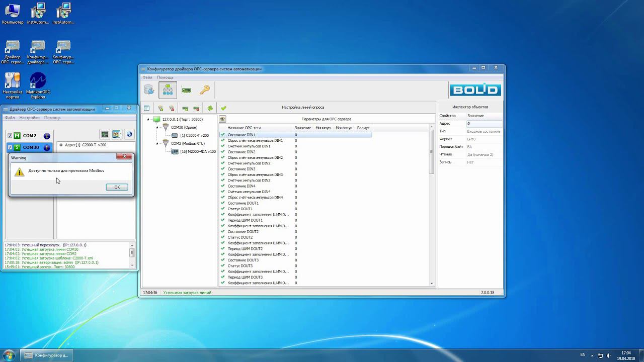Click the Адрес value field in inspector
Viewport: 644px width, 362px height.
point(484,124)
